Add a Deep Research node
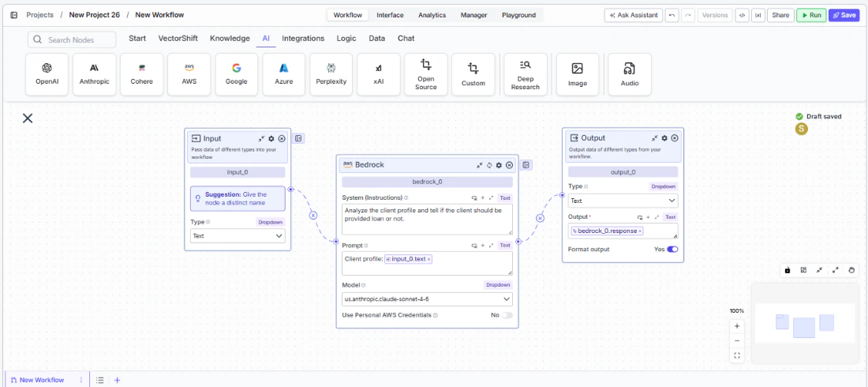 [x=526, y=74]
